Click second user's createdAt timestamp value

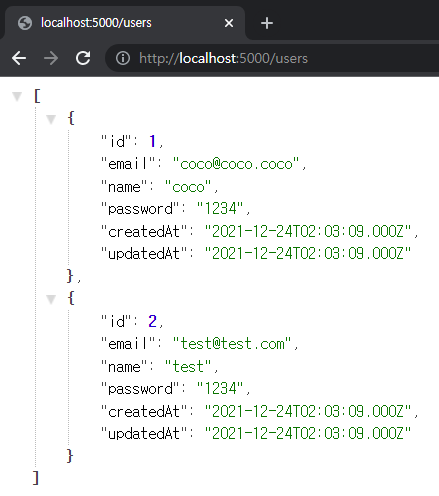[308, 411]
